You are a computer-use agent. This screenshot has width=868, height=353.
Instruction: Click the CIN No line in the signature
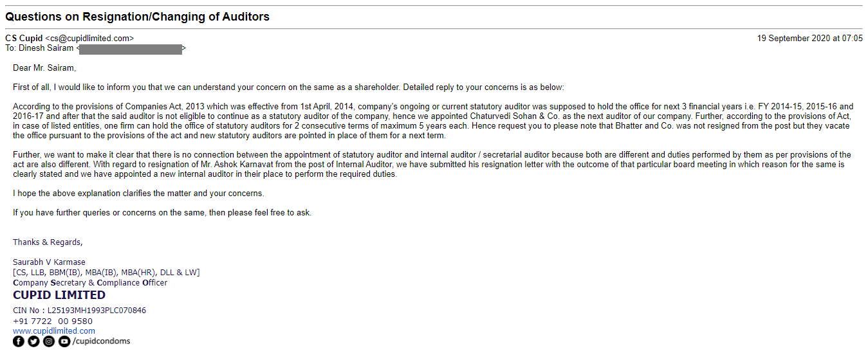click(80, 311)
